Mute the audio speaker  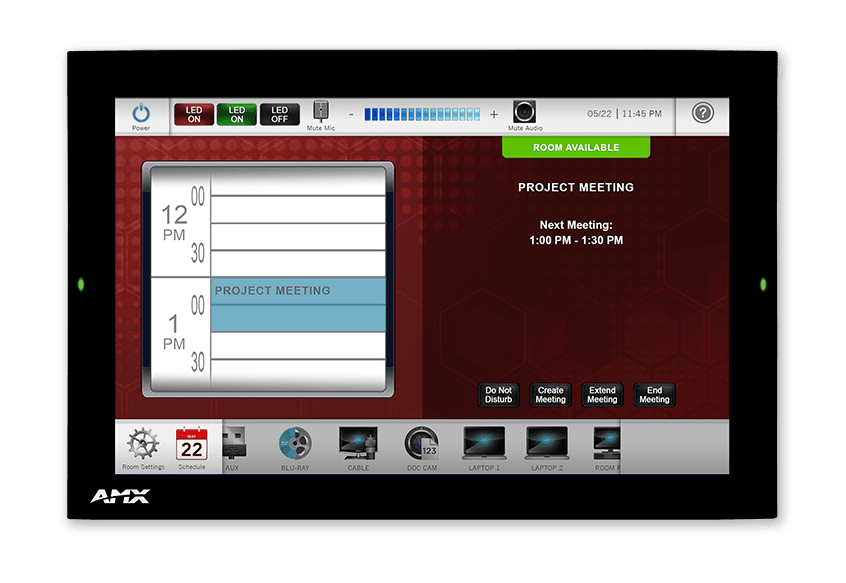[524, 113]
